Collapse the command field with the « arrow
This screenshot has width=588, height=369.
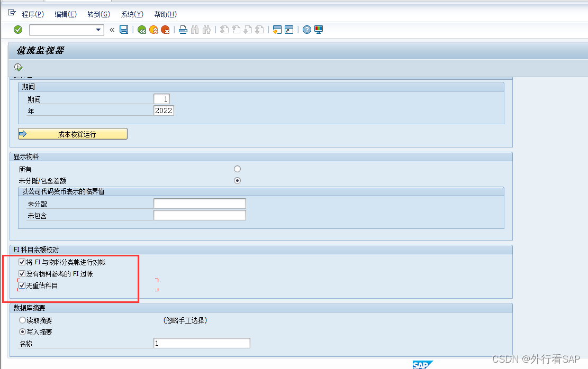pos(112,30)
